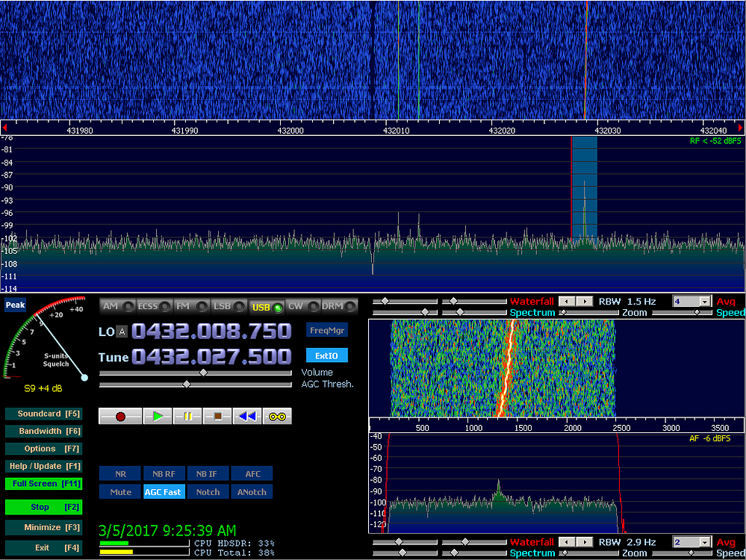This screenshot has width=746, height=560.
Task: Switch to LSB mode
Action: tap(229, 306)
